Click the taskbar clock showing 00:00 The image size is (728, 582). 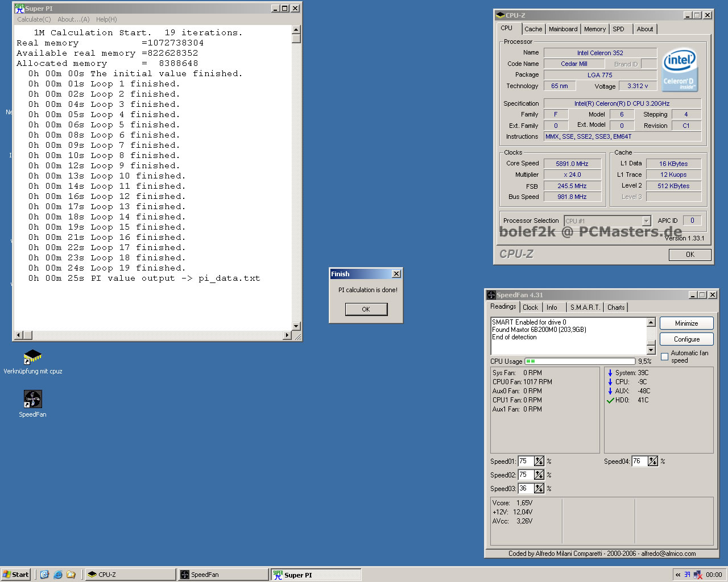coord(714,575)
